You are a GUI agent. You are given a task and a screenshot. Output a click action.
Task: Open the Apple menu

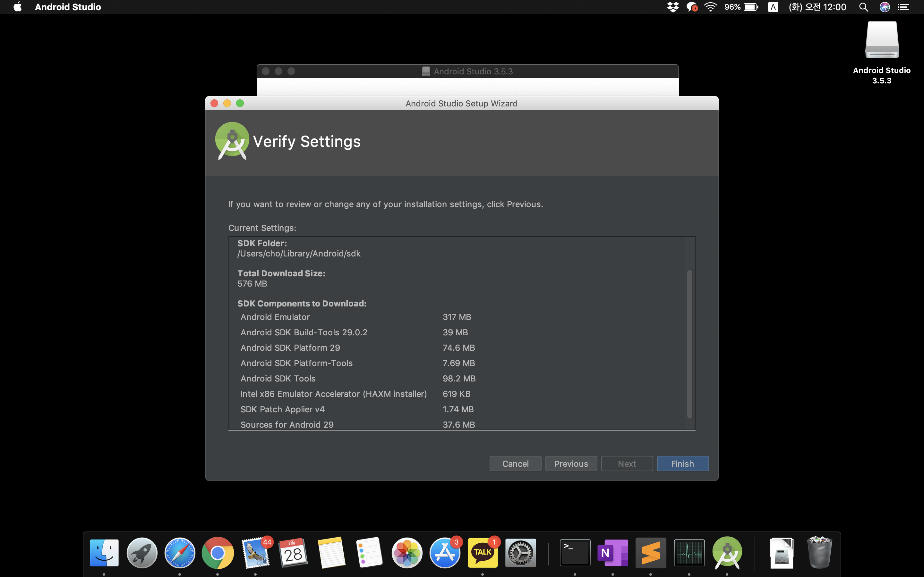(17, 7)
